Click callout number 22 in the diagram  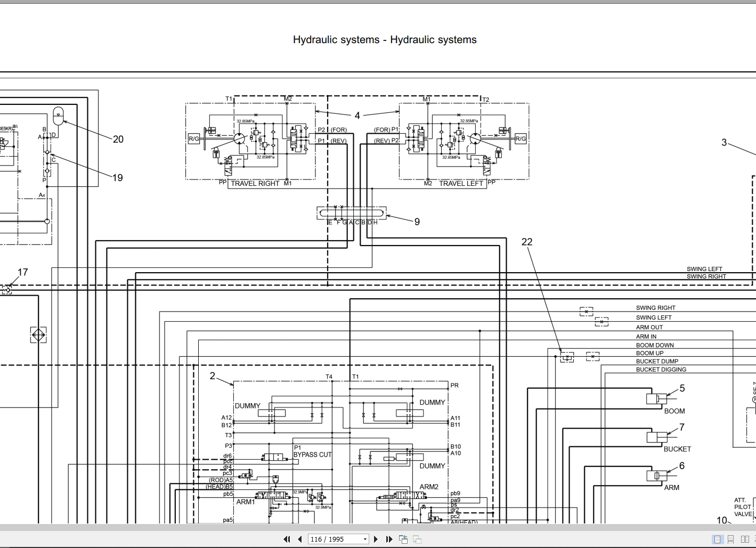(526, 242)
